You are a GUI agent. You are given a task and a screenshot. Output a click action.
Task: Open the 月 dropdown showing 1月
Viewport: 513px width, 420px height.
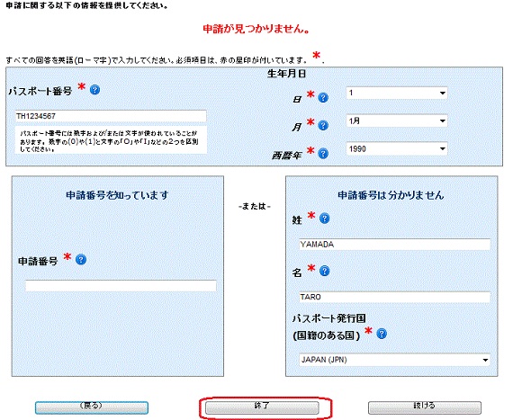click(x=397, y=121)
